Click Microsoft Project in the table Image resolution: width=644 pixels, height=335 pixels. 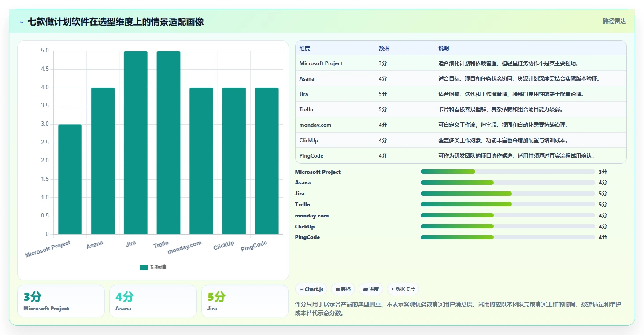point(321,63)
